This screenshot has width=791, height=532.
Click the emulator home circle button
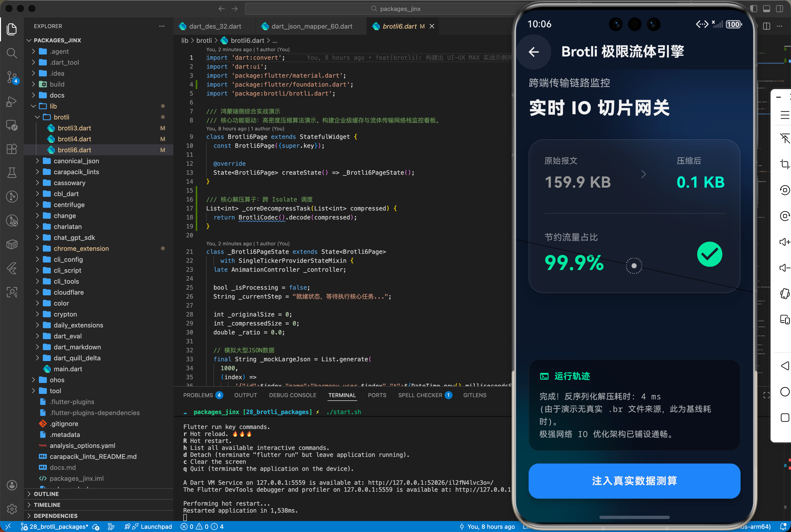(785, 392)
